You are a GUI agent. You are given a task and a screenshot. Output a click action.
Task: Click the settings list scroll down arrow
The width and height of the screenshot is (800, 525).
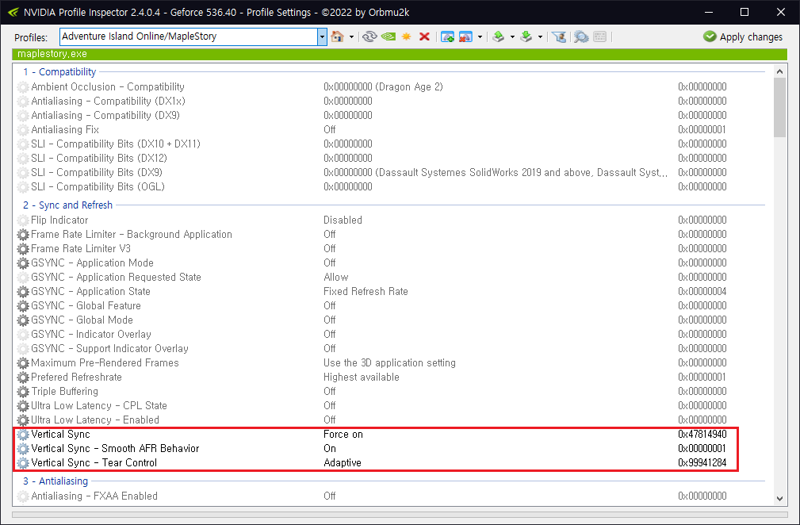click(x=780, y=498)
